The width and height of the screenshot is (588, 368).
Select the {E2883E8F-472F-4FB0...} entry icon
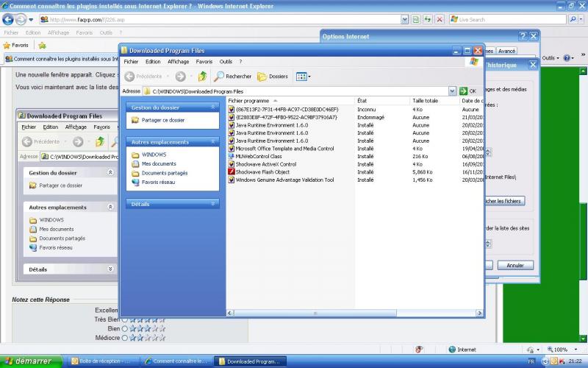point(232,117)
